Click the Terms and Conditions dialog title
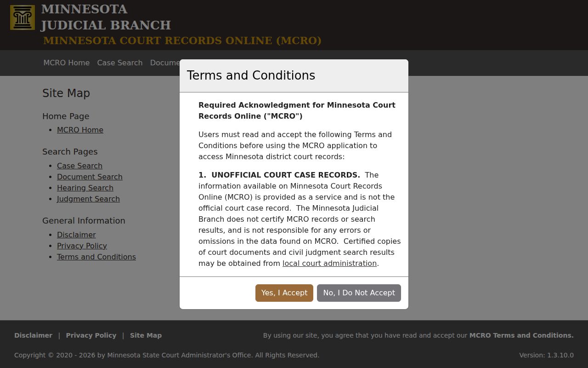 (251, 75)
